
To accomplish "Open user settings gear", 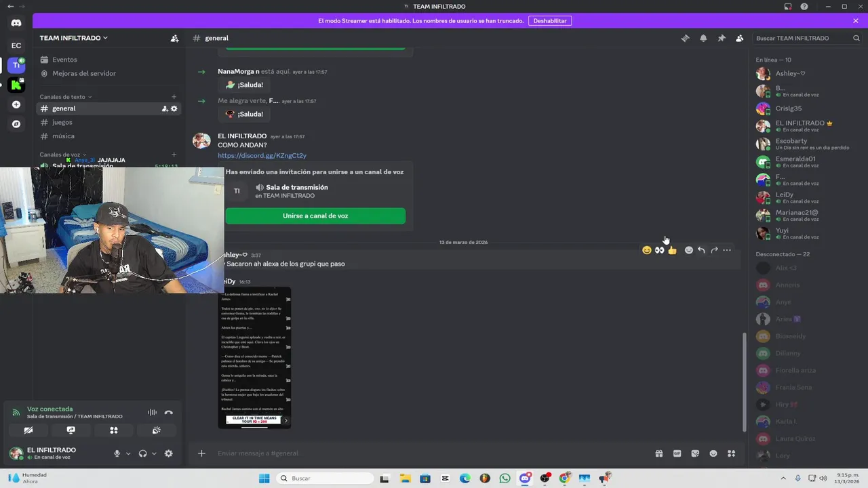I will [x=169, y=453].
